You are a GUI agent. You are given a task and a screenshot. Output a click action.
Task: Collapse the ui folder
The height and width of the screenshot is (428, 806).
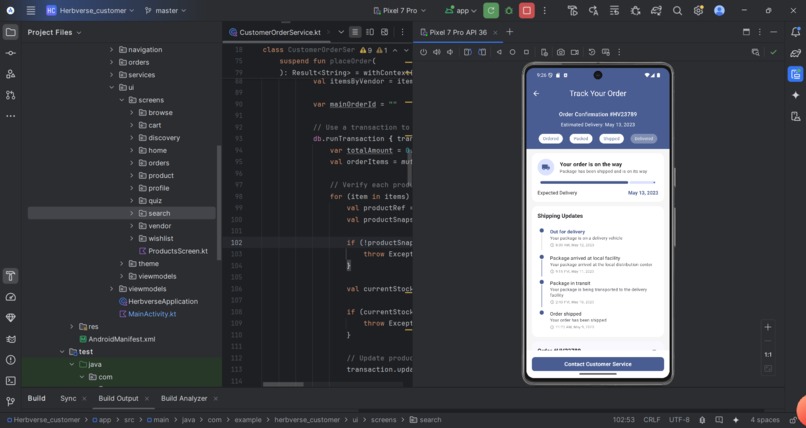tap(112, 87)
